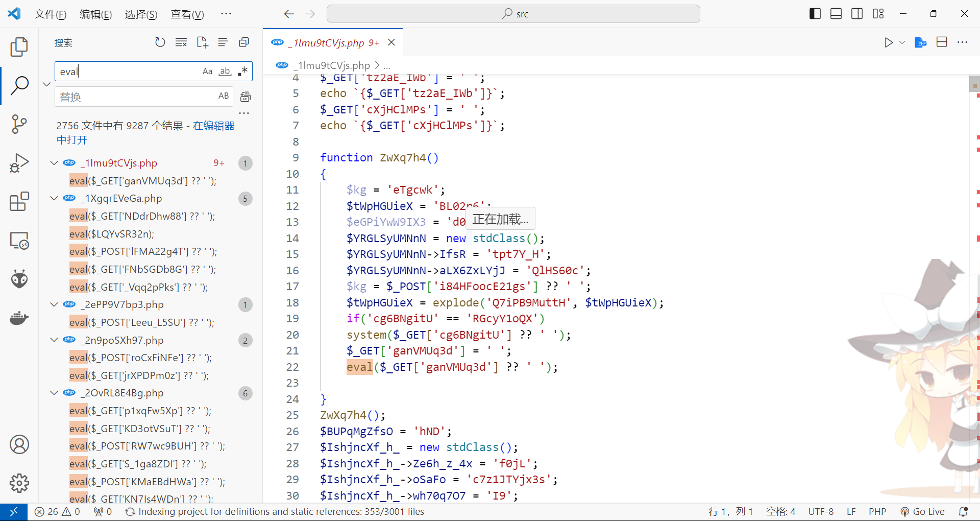The width and height of the screenshot is (980, 521).
Task: Open Run and Debug view
Action: point(19,163)
